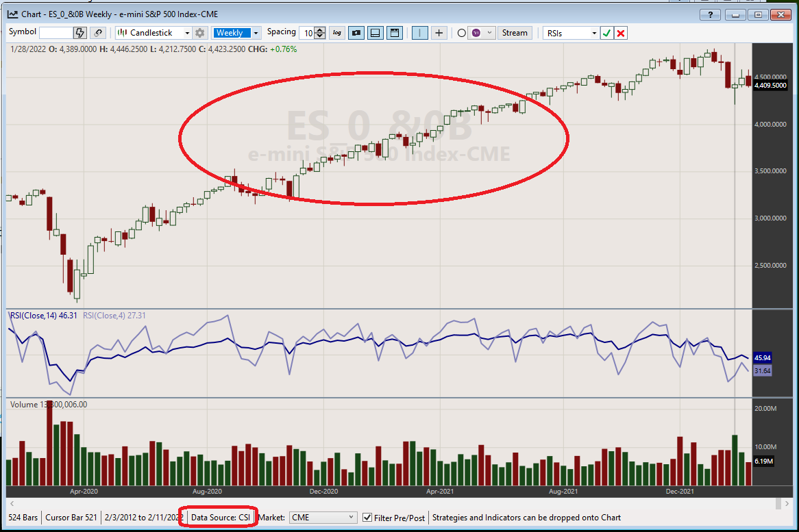Image resolution: width=799 pixels, height=532 pixels.
Task: Click the red X delete icon
Action: [x=621, y=33]
